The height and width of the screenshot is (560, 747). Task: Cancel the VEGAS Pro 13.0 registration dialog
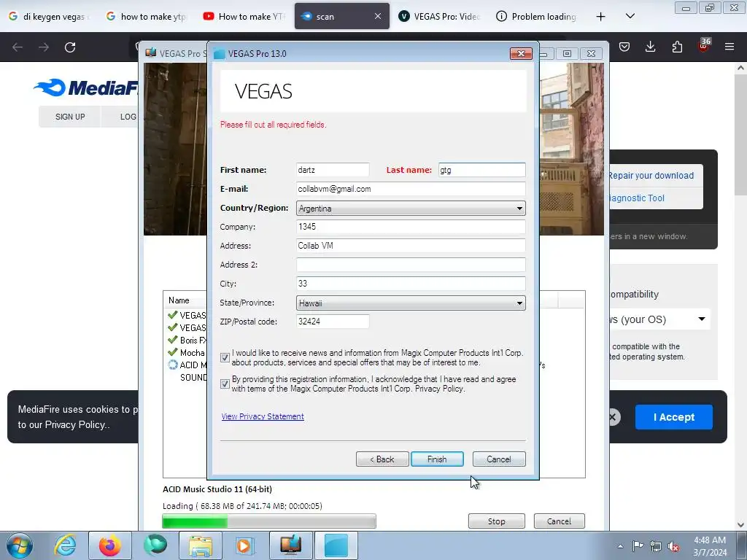coord(499,459)
